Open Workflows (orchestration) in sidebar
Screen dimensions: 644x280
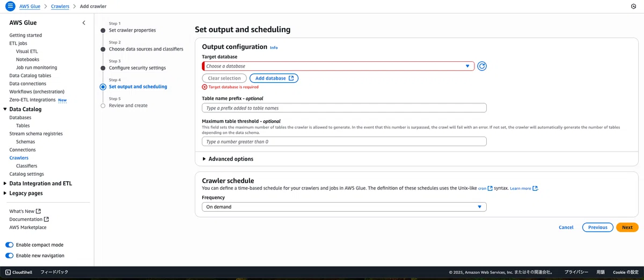[36, 92]
